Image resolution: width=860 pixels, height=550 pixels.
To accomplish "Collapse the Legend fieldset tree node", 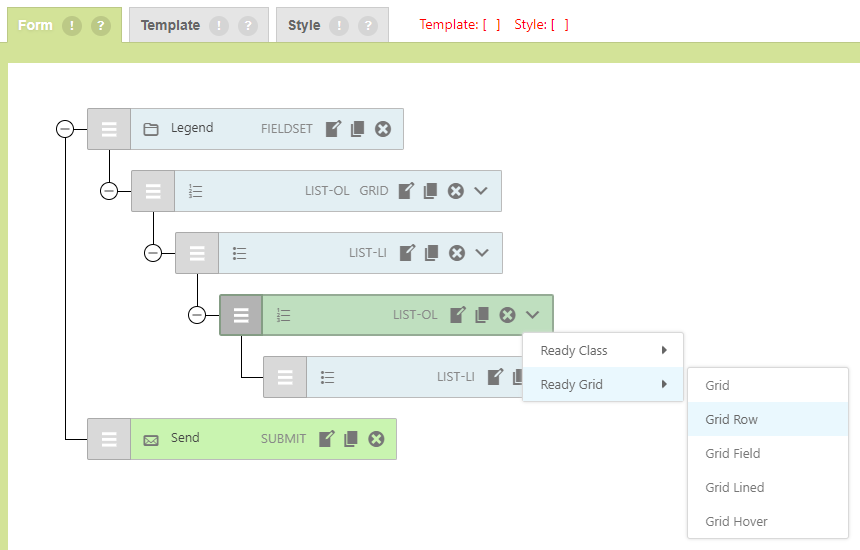I will point(65,129).
